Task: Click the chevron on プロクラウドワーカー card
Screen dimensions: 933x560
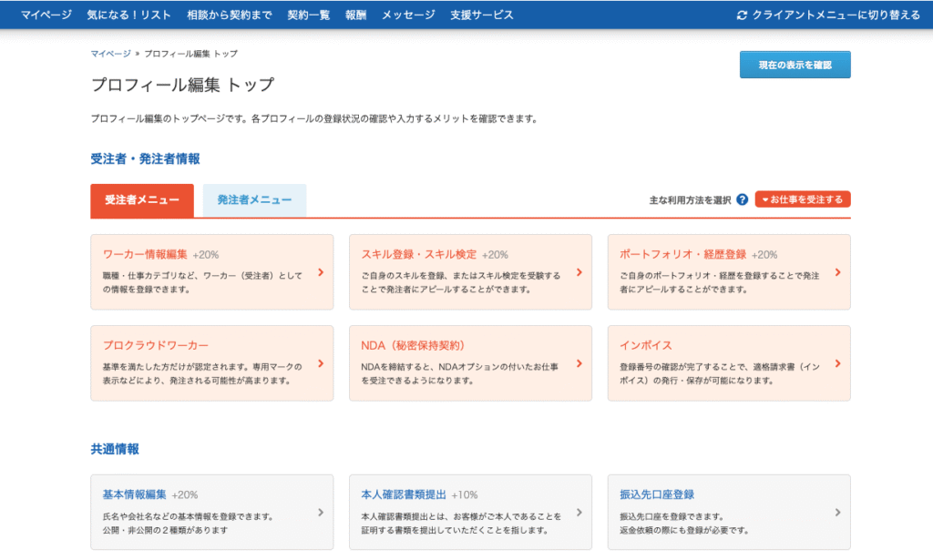Action: [x=321, y=363]
